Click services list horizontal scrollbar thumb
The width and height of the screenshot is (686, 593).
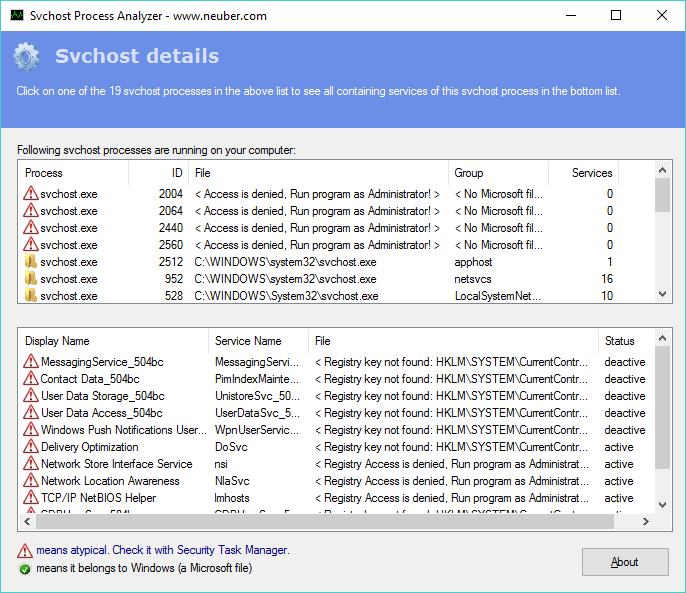pos(325,521)
